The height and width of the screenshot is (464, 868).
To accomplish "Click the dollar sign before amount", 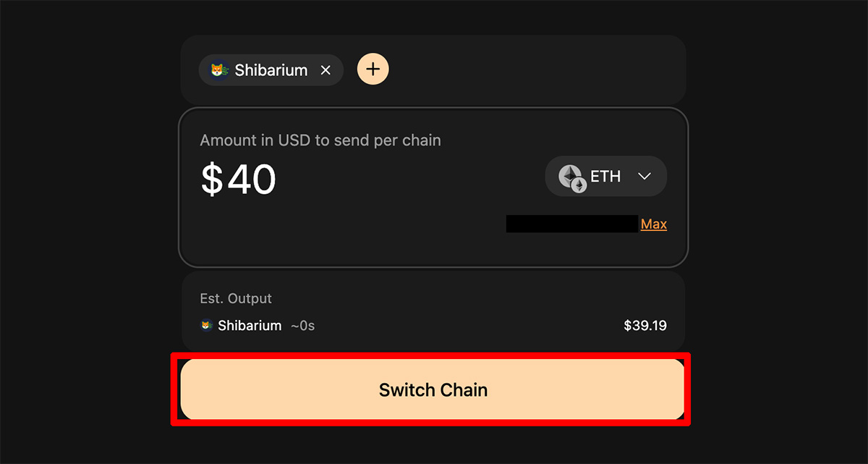I will coord(212,180).
